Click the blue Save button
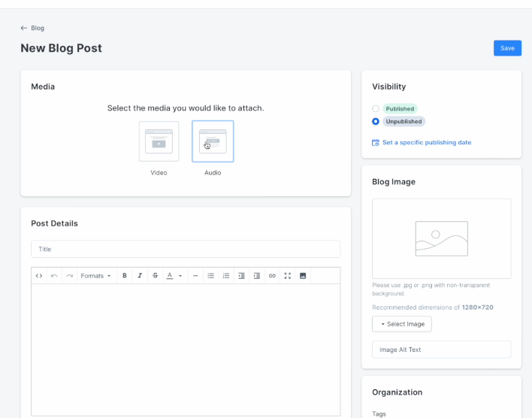 [507, 48]
